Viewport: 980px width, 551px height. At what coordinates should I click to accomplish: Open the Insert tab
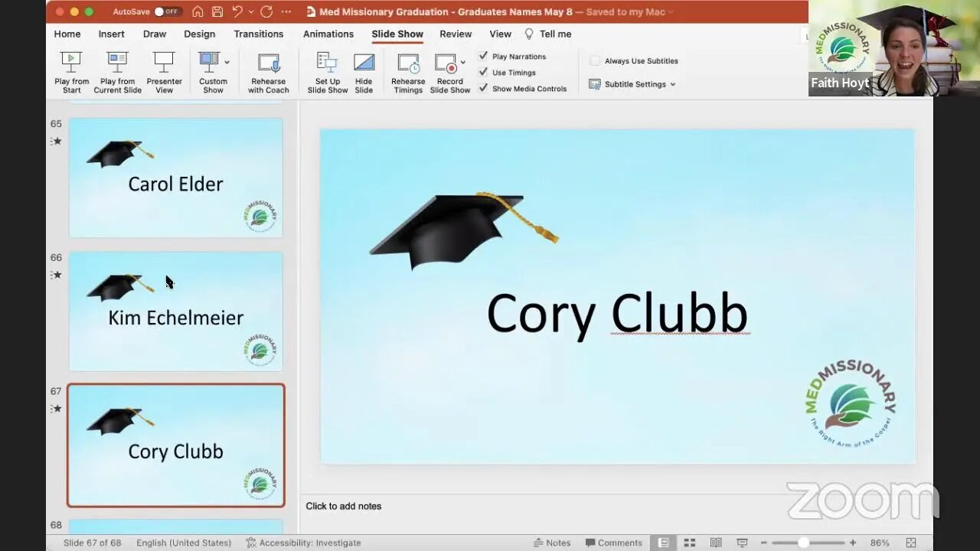(111, 34)
